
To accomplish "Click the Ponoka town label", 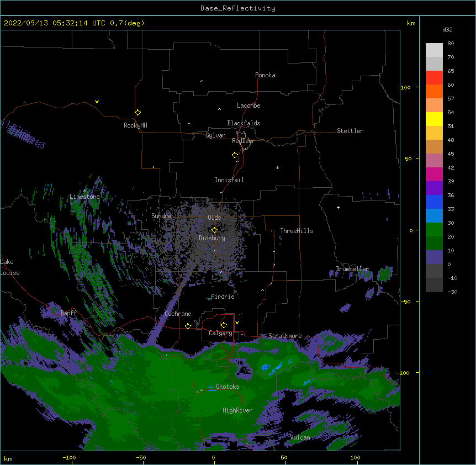I will click(265, 75).
